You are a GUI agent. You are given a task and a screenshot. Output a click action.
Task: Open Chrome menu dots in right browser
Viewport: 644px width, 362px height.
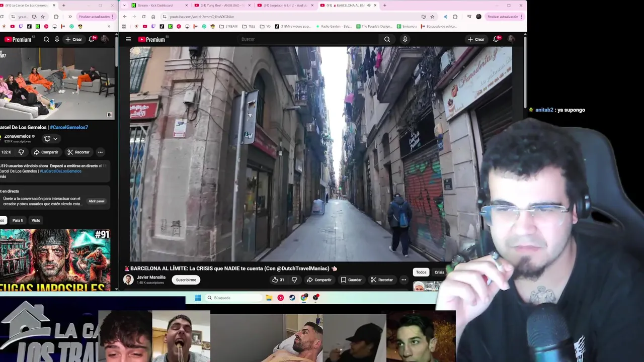pos(522,17)
